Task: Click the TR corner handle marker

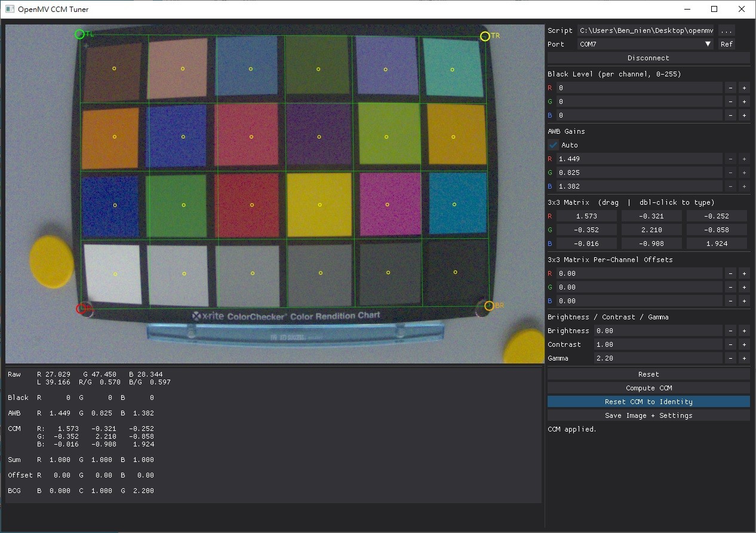Action: 485,36
